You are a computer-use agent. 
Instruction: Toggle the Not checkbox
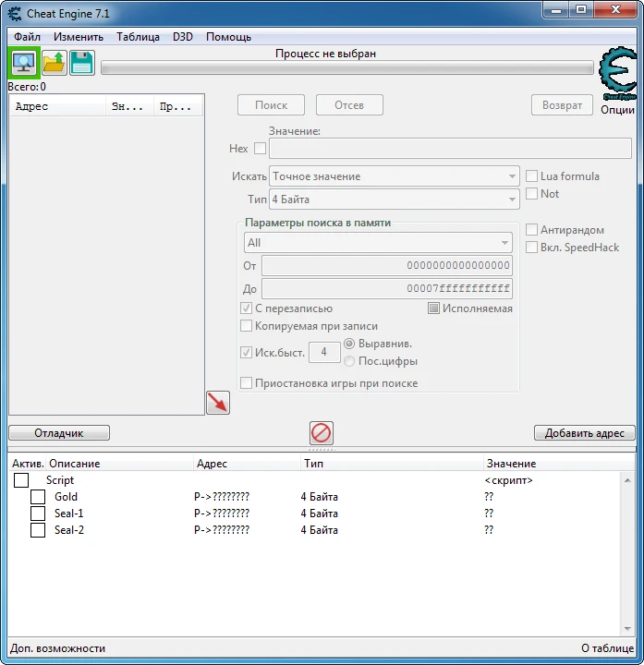click(531, 193)
